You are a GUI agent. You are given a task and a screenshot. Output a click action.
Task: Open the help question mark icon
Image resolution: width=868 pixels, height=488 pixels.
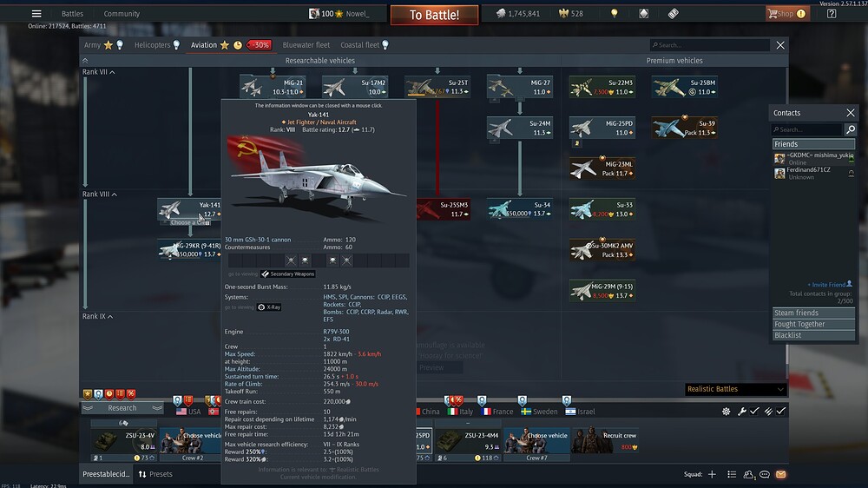[x=832, y=14]
